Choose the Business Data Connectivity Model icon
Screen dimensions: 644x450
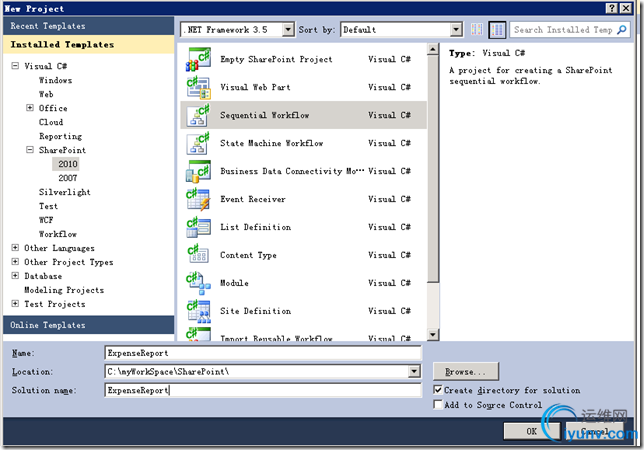[198, 171]
